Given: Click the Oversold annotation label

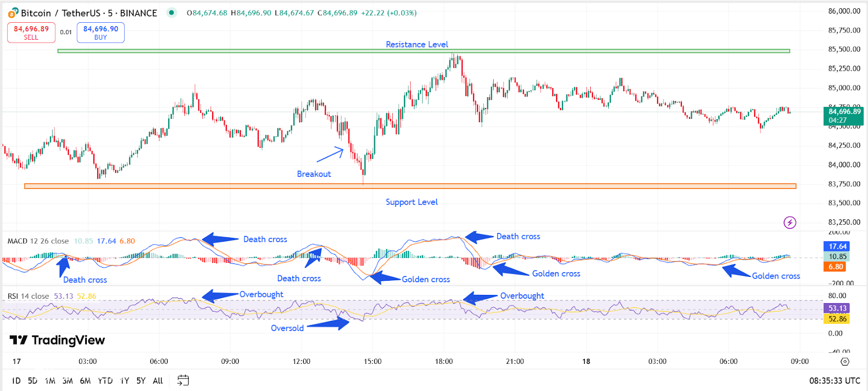Looking at the screenshot, I should pyautogui.click(x=287, y=328).
